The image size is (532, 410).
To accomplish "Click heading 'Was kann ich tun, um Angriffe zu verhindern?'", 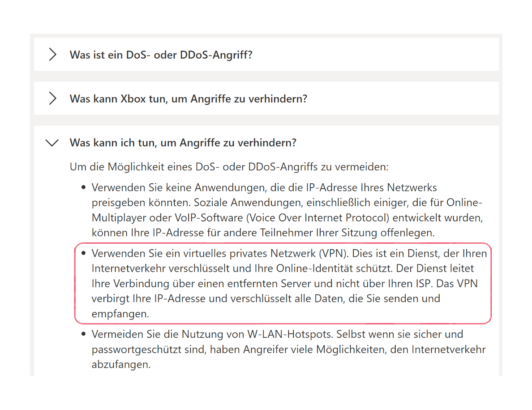I will [x=183, y=142].
